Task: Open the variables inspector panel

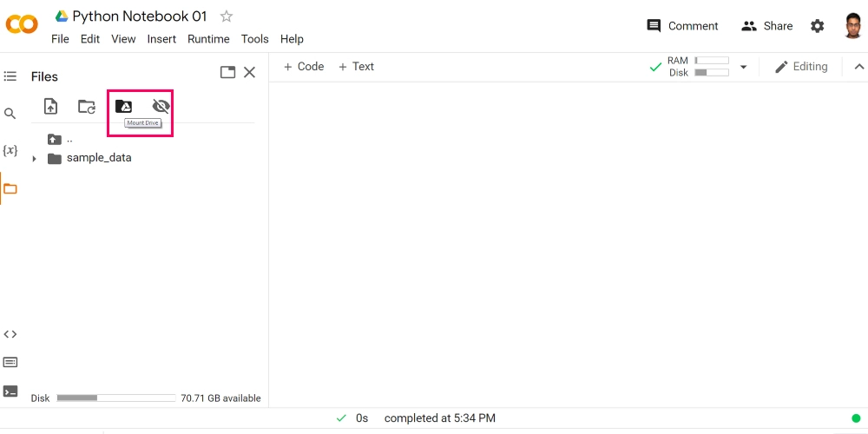Action: click(10, 150)
